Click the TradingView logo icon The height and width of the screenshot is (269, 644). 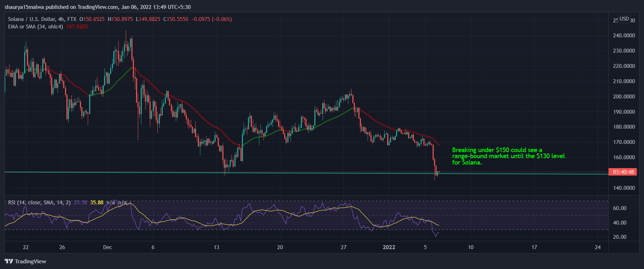(9, 262)
